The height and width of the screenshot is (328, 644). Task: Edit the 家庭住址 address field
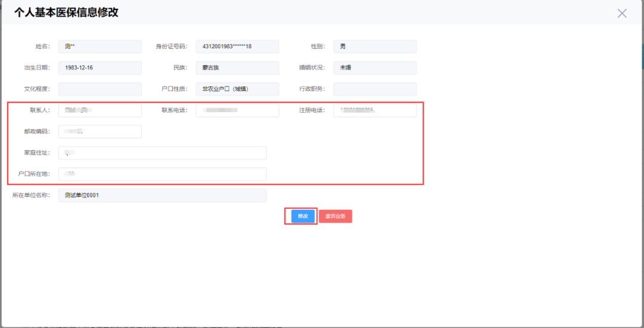162,153
